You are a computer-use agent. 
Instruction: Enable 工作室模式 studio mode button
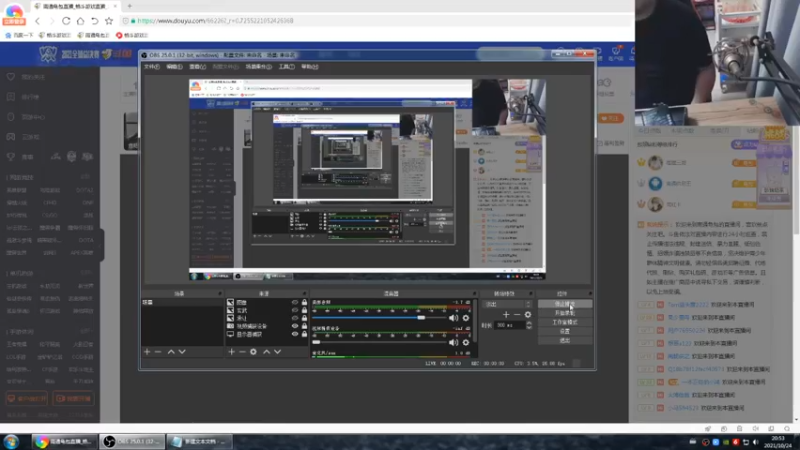click(565, 322)
